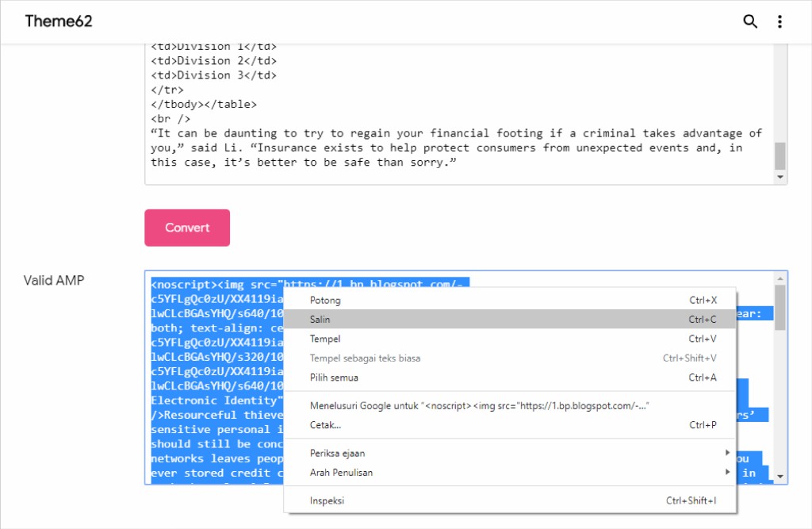
Task: Click the '</tr>' line in textarea
Action: [x=167, y=90]
